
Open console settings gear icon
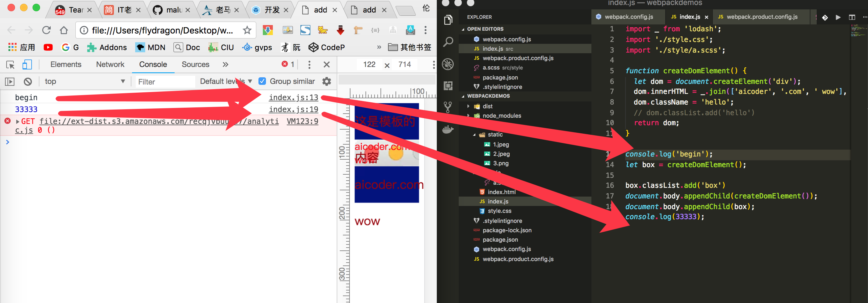coord(326,81)
